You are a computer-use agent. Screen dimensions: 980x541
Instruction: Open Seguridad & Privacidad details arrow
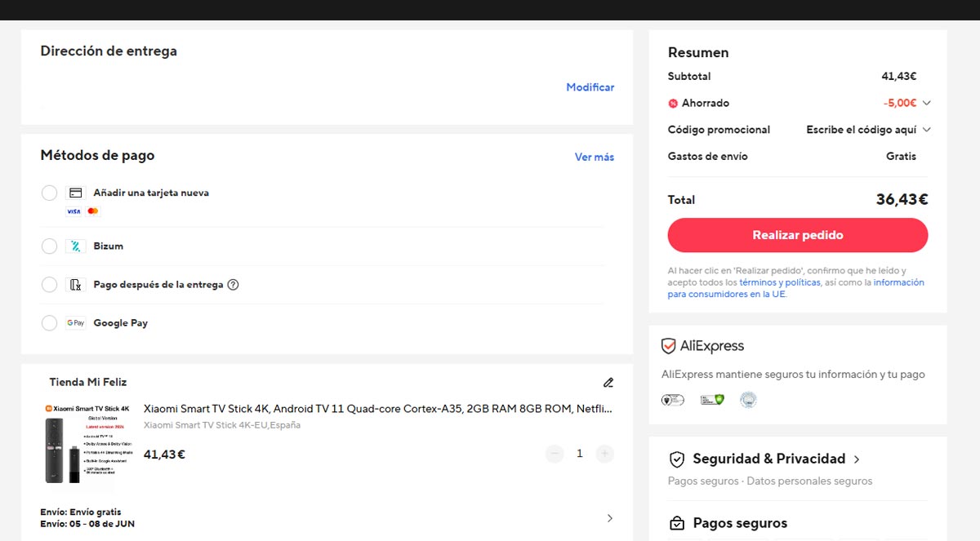857,459
